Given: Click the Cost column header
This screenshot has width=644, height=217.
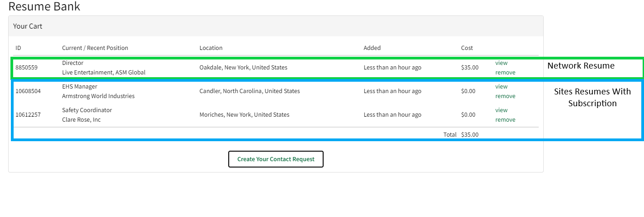Looking at the screenshot, I should (x=467, y=48).
